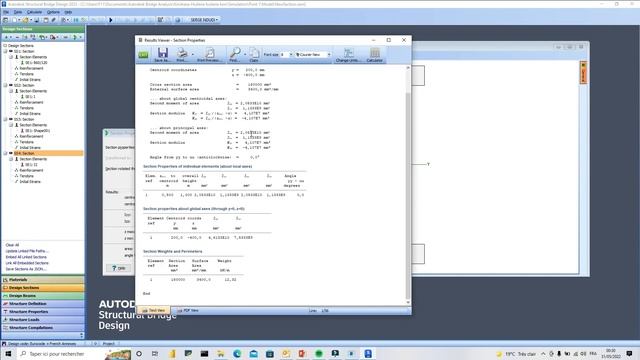Open the Structure Properties navigation panel
Viewport: 640px width, 360px height.
click(x=42, y=311)
